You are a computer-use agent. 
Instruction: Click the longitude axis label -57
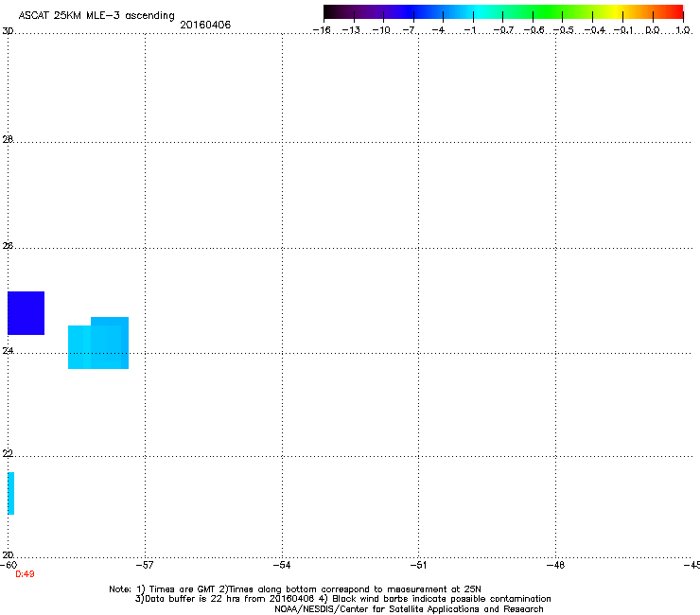pyautogui.click(x=145, y=565)
